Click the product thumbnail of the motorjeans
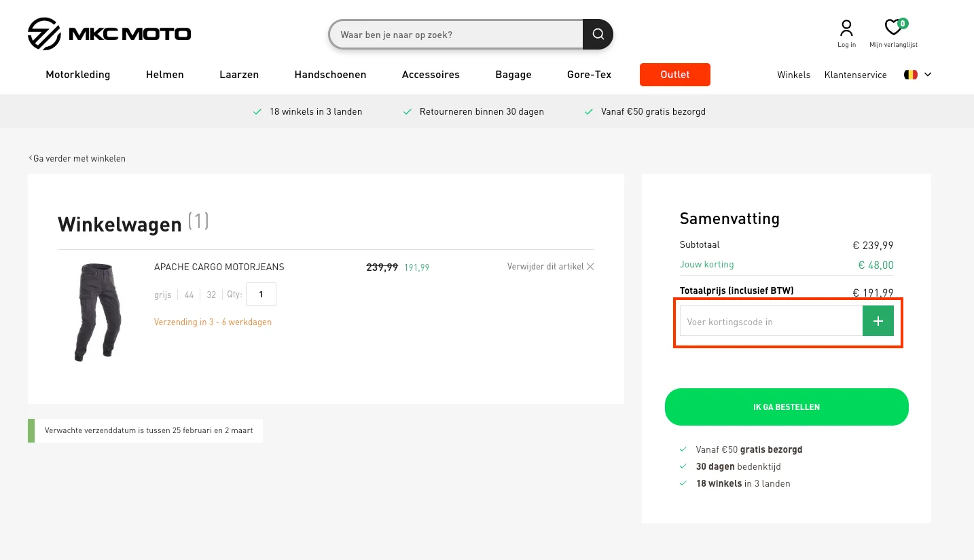 pos(97,312)
